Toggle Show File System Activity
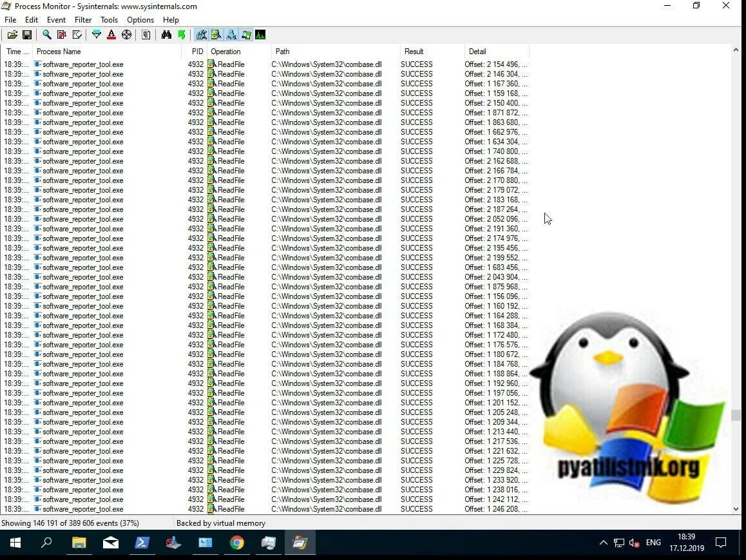 pyautogui.click(x=216, y=35)
